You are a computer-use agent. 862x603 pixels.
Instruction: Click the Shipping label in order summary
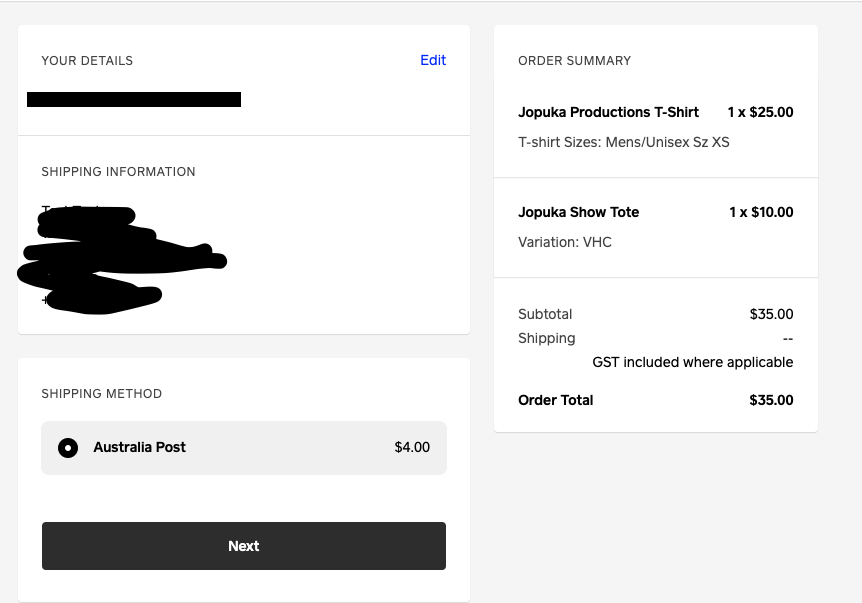(546, 338)
